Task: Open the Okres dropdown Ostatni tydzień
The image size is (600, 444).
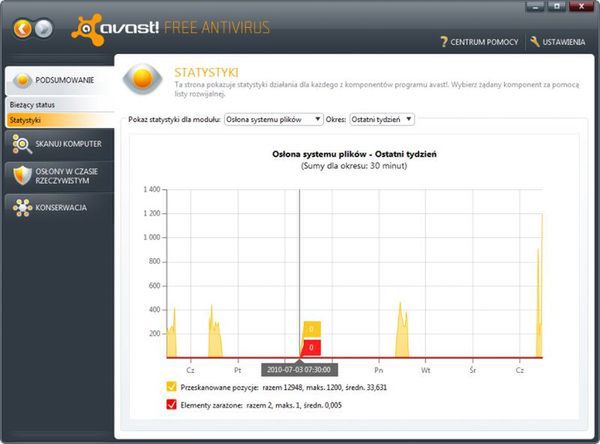Action: click(x=382, y=119)
